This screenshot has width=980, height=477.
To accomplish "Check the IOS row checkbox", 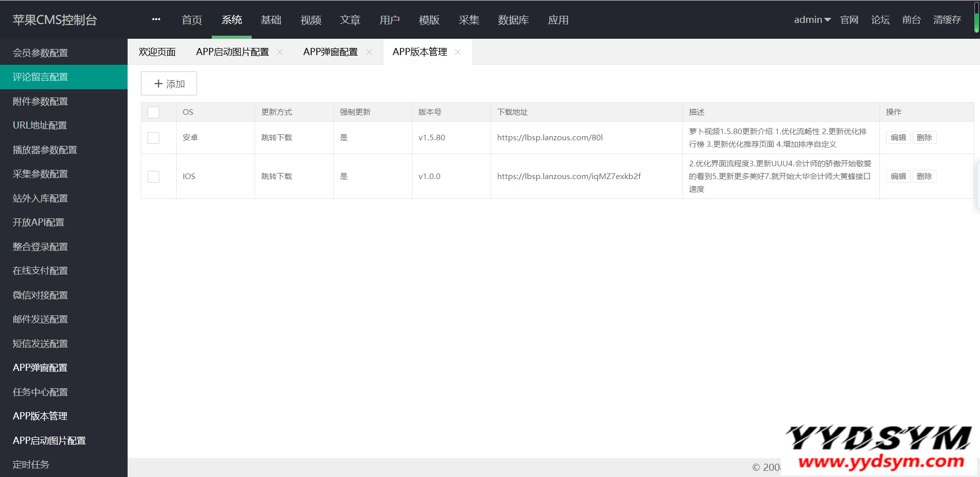I will click(153, 177).
